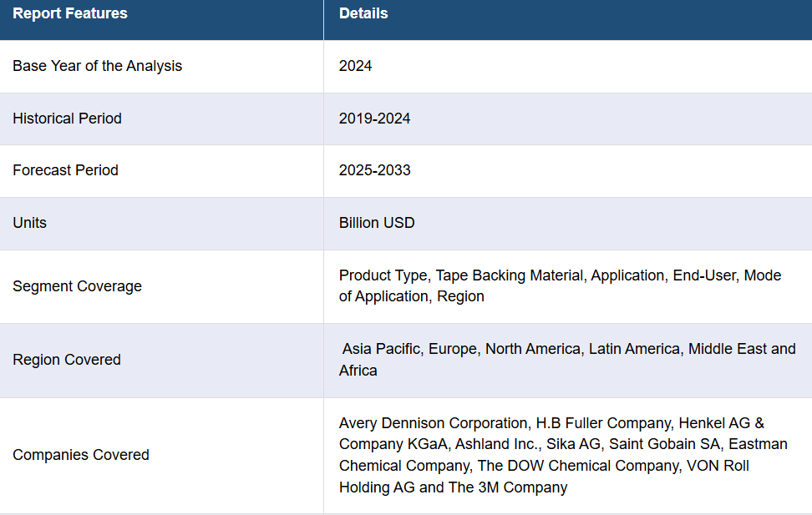Select the Companies Covered row label
Viewport: 812px width, 515px height.
tap(81, 455)
